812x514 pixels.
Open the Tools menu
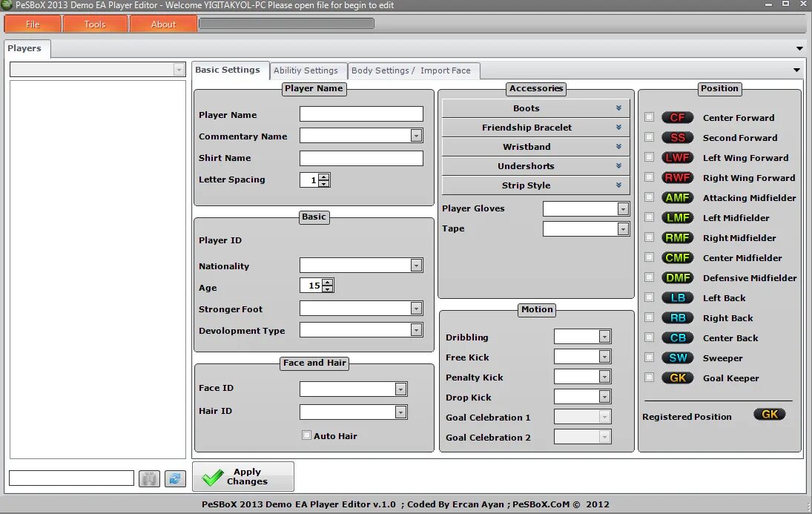[x=95, y=24]
